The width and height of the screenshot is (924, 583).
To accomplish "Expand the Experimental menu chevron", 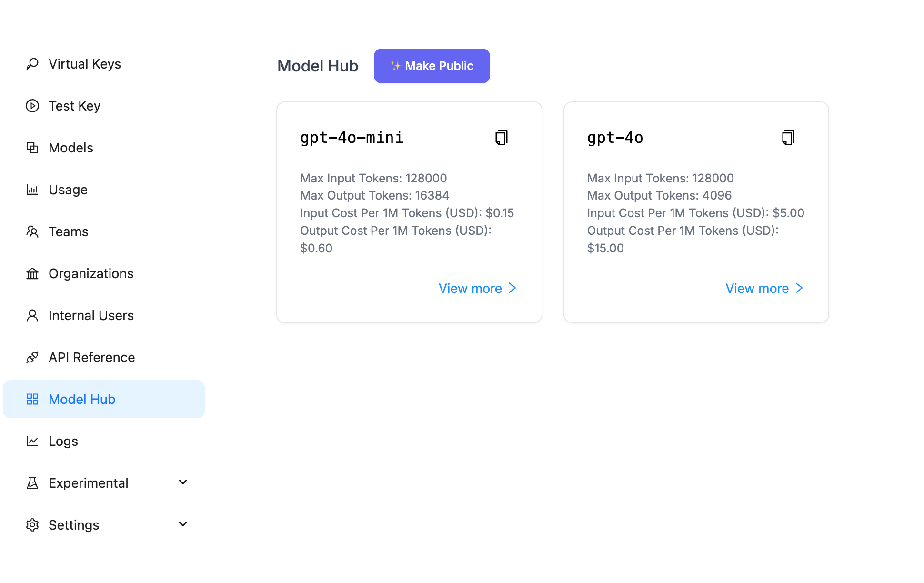I will (183, 482).
